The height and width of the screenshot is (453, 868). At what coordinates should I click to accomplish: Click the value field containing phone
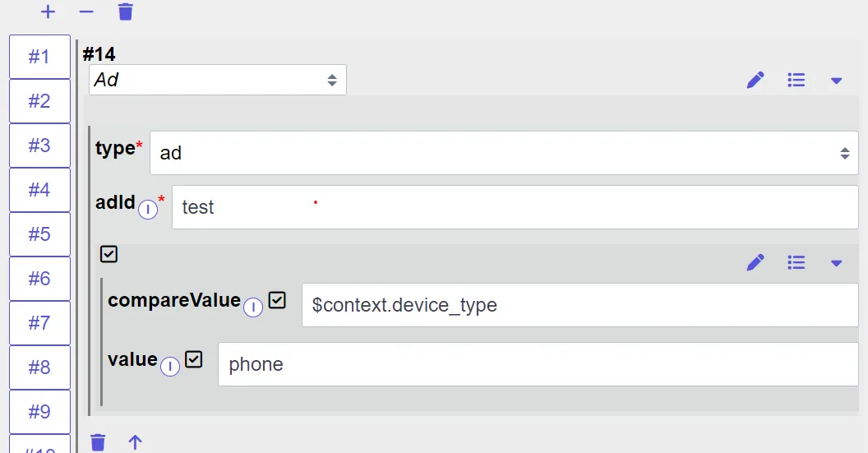coord(538,364)
